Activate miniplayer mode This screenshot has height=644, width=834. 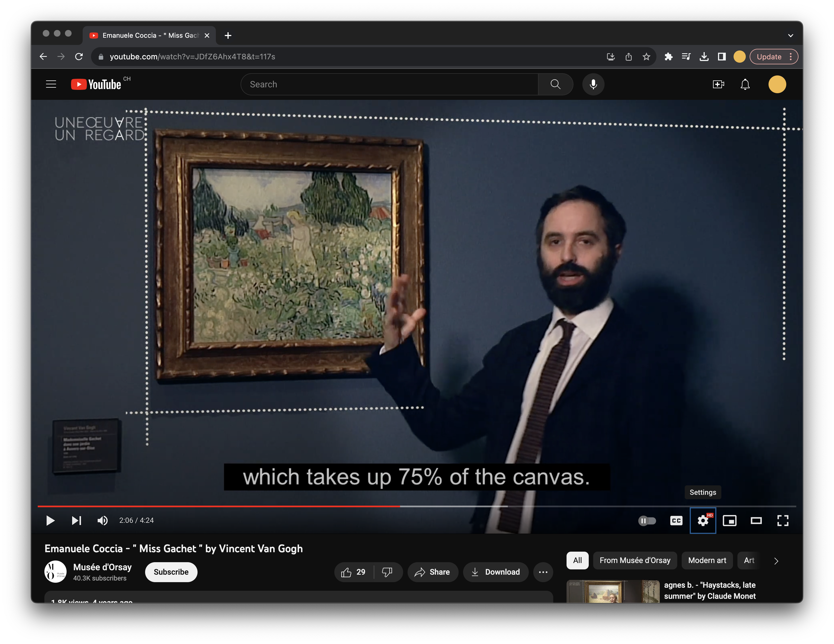click(x=730, y=520)
